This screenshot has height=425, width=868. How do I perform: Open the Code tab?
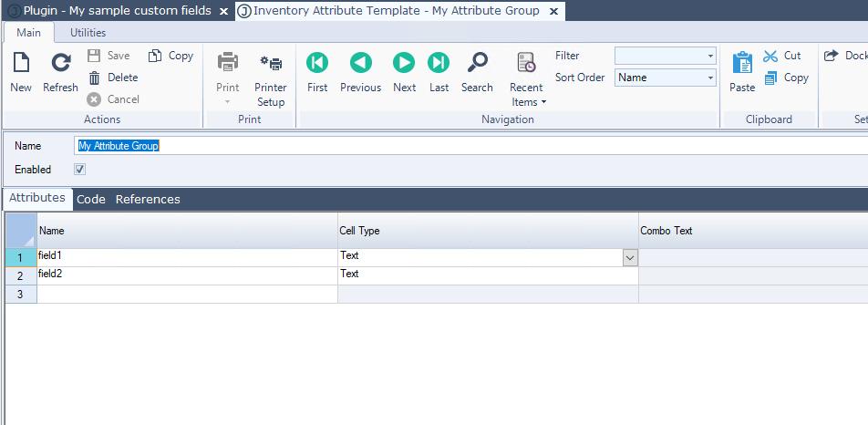pyautogui.click(x=90, y=199)
